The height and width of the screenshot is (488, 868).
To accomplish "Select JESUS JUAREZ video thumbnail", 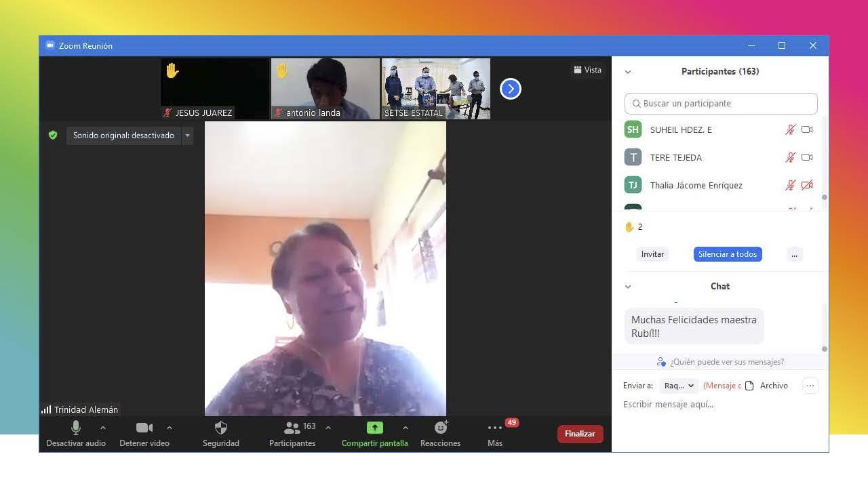I will (215, 89).
